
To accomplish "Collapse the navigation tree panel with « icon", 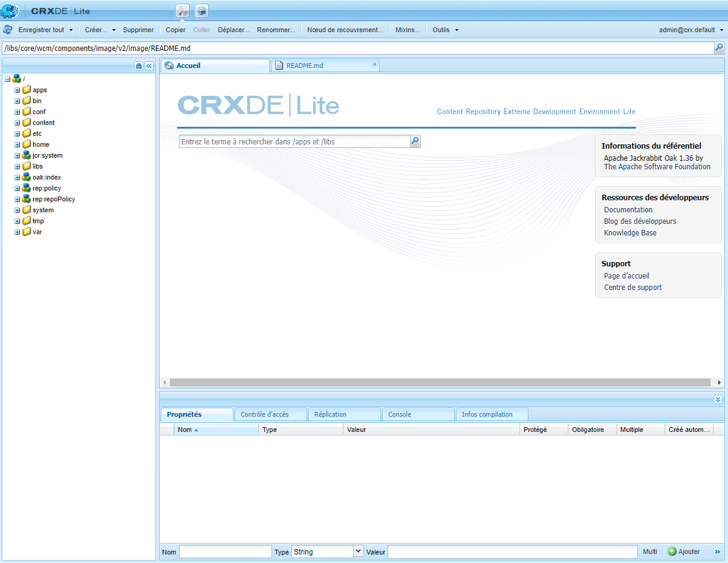I will point(149,66).
